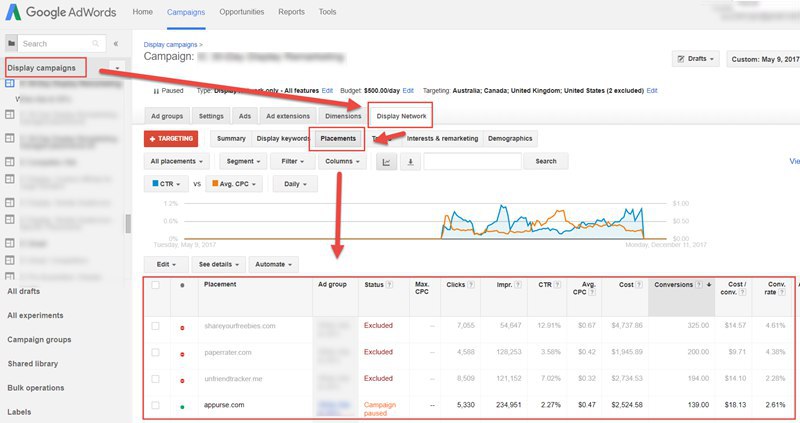This screenshot has height=423, width=800.
Task: Open the Filter dropdown
Action: 292,162
